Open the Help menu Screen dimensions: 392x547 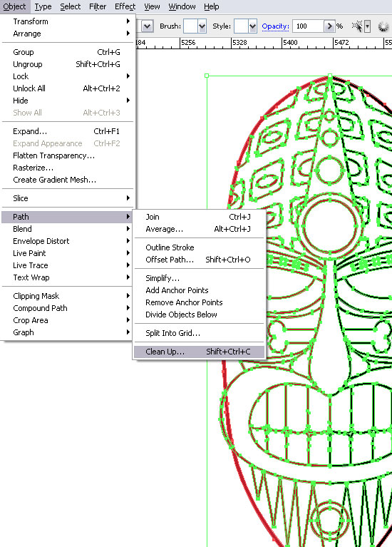point(212,6)
